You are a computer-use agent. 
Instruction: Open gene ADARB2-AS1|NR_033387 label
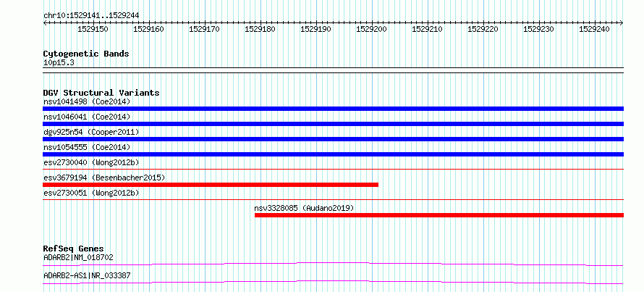click(87, 275)
